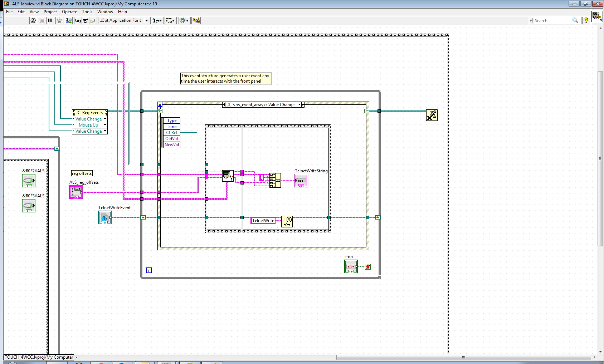Viewport: 604px width, 364px height.
Task: Open the Tools menu
Action: click(x=87, y=12)
